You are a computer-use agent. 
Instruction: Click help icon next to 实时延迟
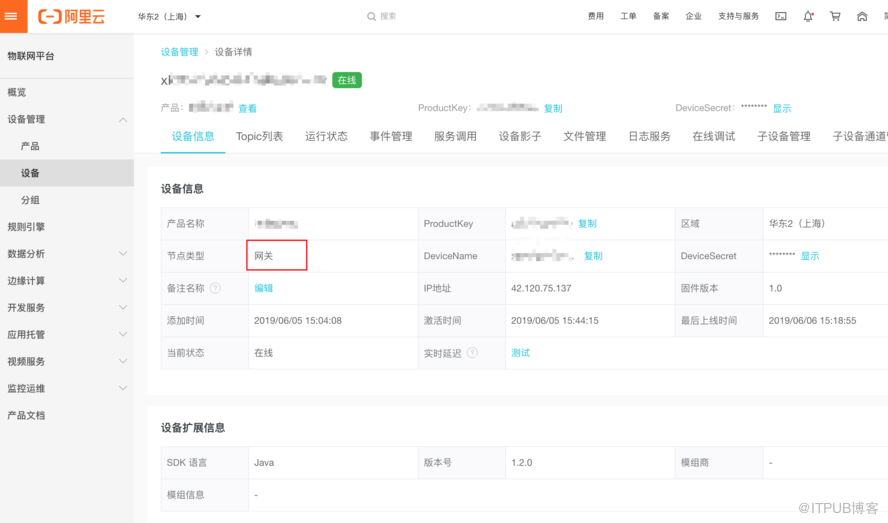pos(472,353)
